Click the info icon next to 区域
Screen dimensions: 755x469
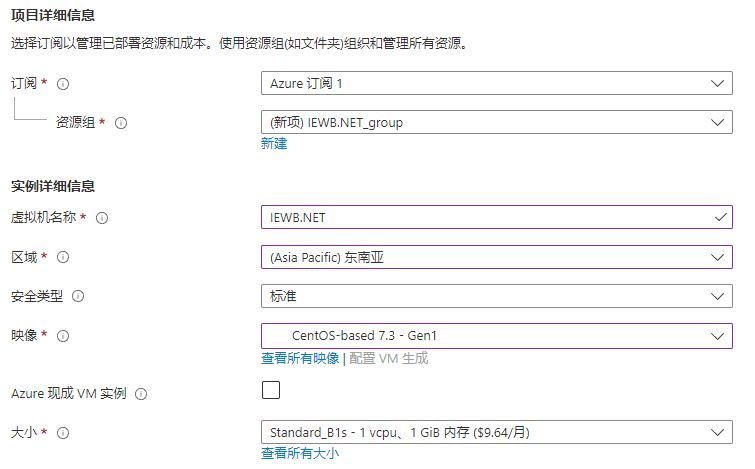(x=63, y=257)
